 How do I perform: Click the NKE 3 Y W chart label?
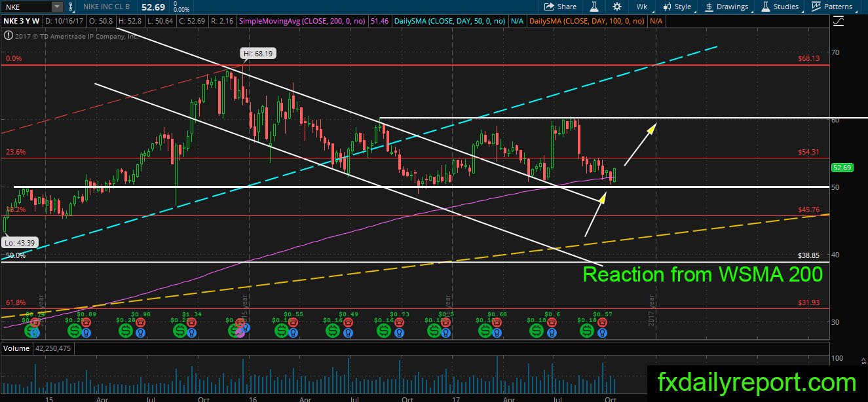pos(22,21)
